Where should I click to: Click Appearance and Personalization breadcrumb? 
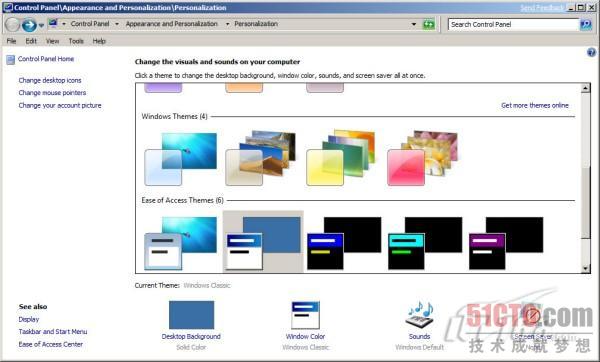coord(171,24)
